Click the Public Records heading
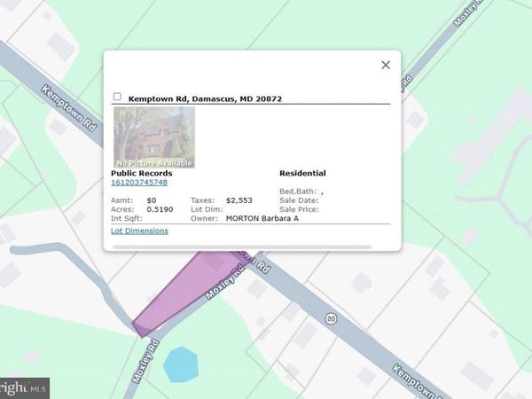 point(142,173)
